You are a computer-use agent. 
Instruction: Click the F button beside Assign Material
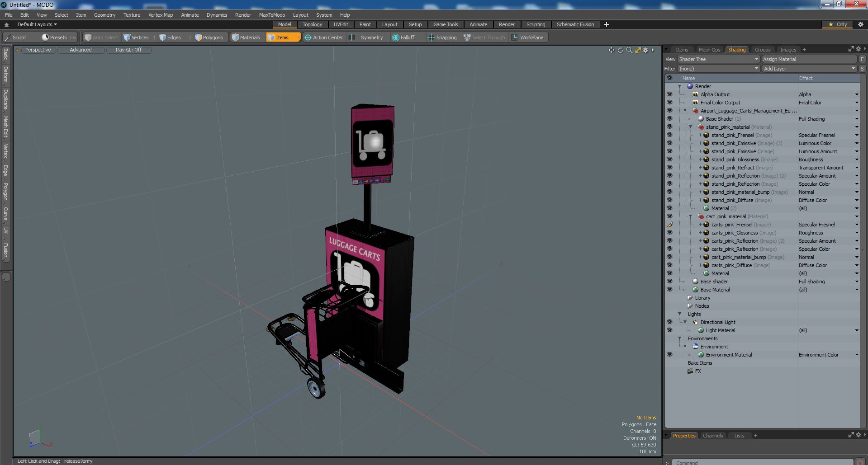tap(862, 59)
